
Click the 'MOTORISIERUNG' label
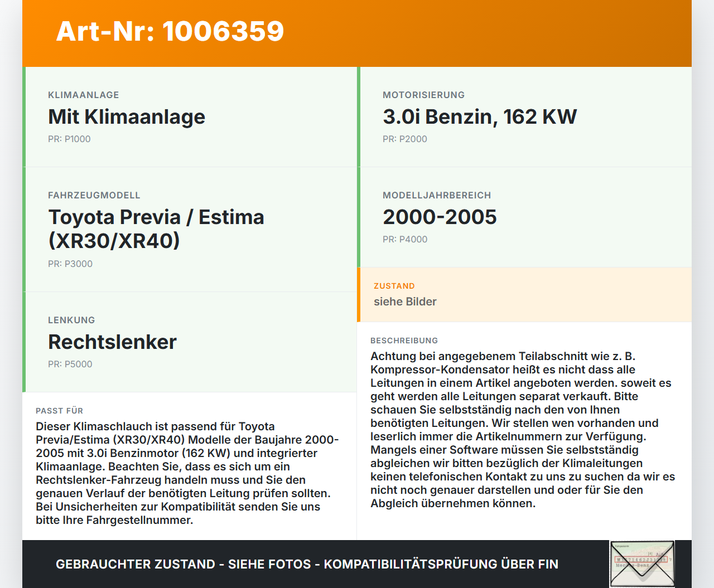tap(423, 95)
